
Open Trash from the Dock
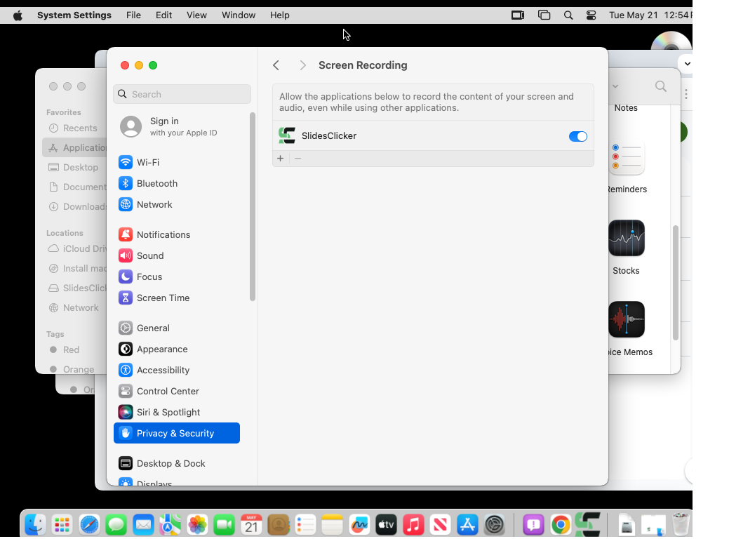681,524
